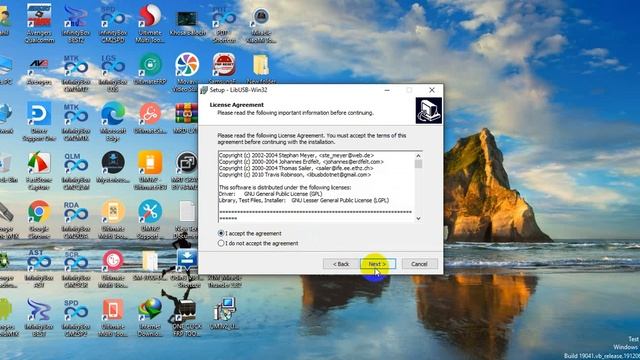
Task: Open the InfinityBox RDA shortcut
Action: (x=76, y=220)
